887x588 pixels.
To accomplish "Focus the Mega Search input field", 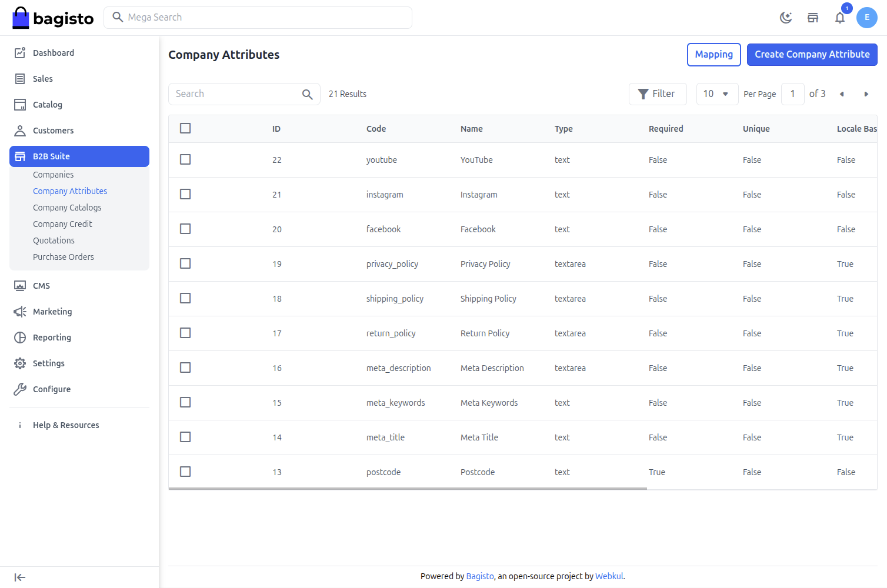I will pyautogui.click(x=258, y=18).
